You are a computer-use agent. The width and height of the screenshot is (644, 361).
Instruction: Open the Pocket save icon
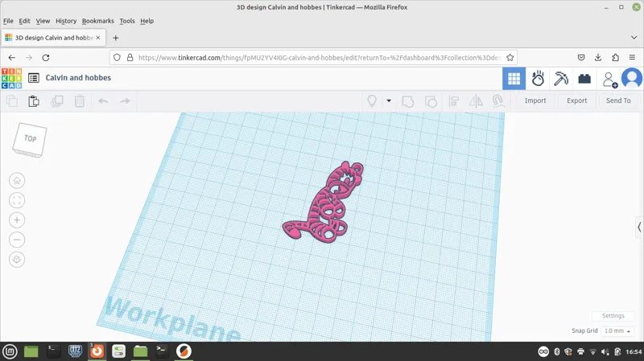pos(580,57)
